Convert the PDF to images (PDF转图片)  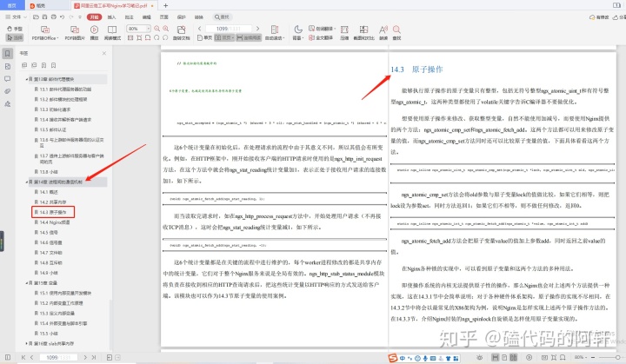point(75,33)
